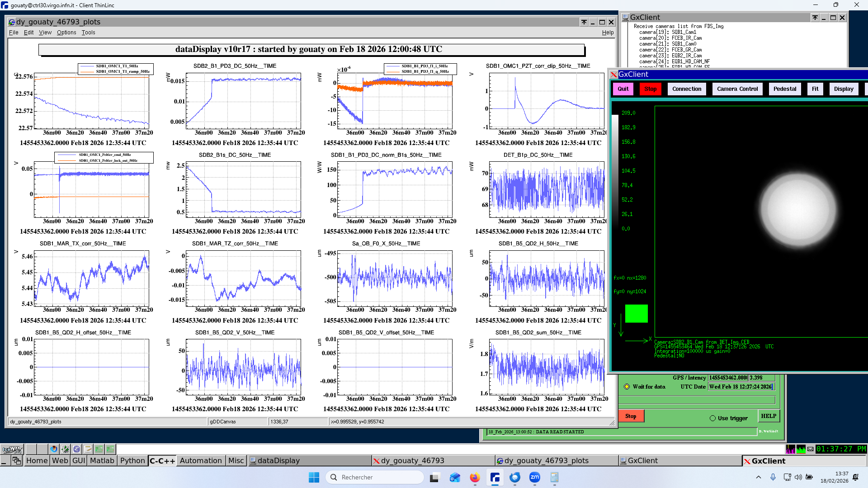Toggle the Wait for data radio button
Screen dimensions: 868x488
tap(627, 387)
